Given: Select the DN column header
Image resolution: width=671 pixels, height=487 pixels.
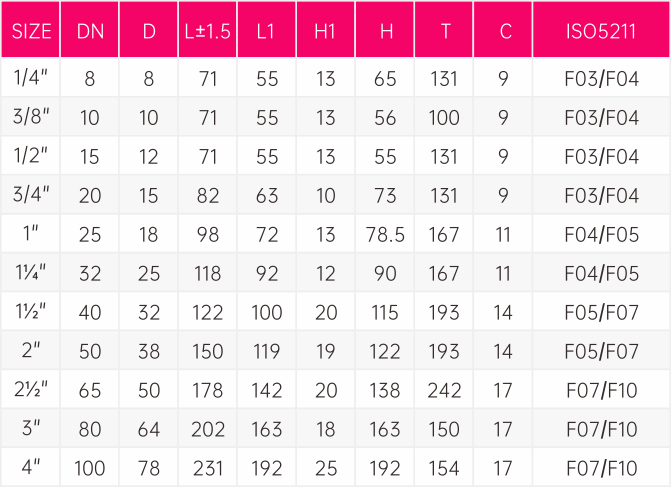Looking at the screenshot, I should pyautogui.click(x=89, y=29).
